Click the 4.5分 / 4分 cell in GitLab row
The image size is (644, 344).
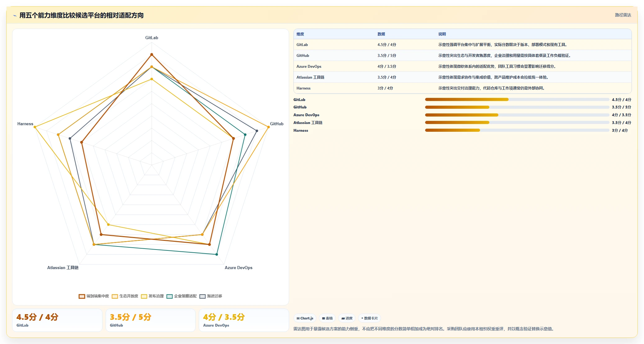tap(387, 45)
